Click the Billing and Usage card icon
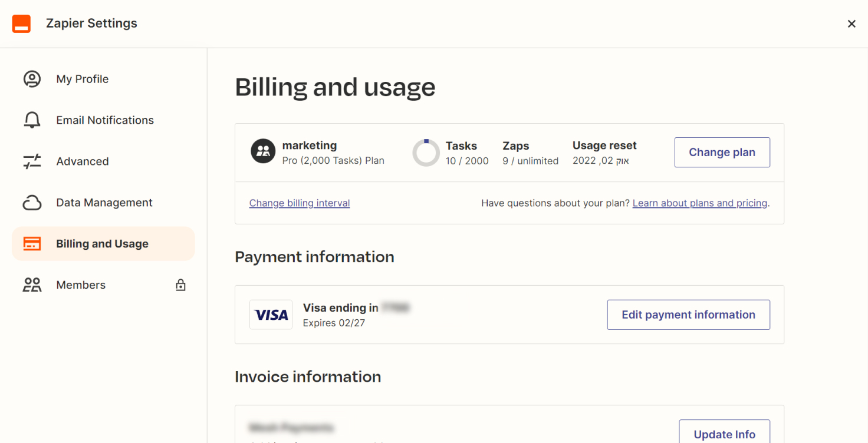The width and height of the screenshot is (868, 443). 32,244
